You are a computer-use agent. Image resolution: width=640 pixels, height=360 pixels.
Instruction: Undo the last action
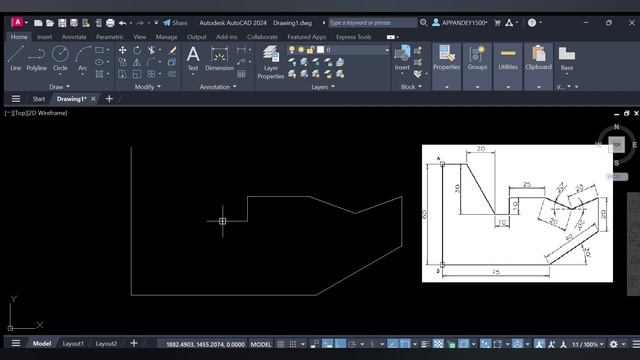coord(122,23)
